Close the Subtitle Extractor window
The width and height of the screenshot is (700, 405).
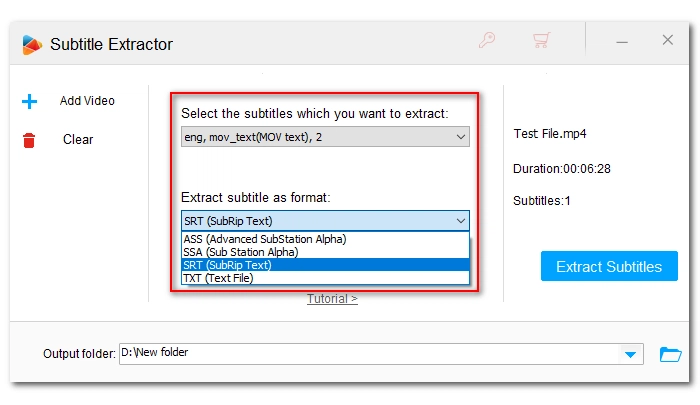(667, 40)
